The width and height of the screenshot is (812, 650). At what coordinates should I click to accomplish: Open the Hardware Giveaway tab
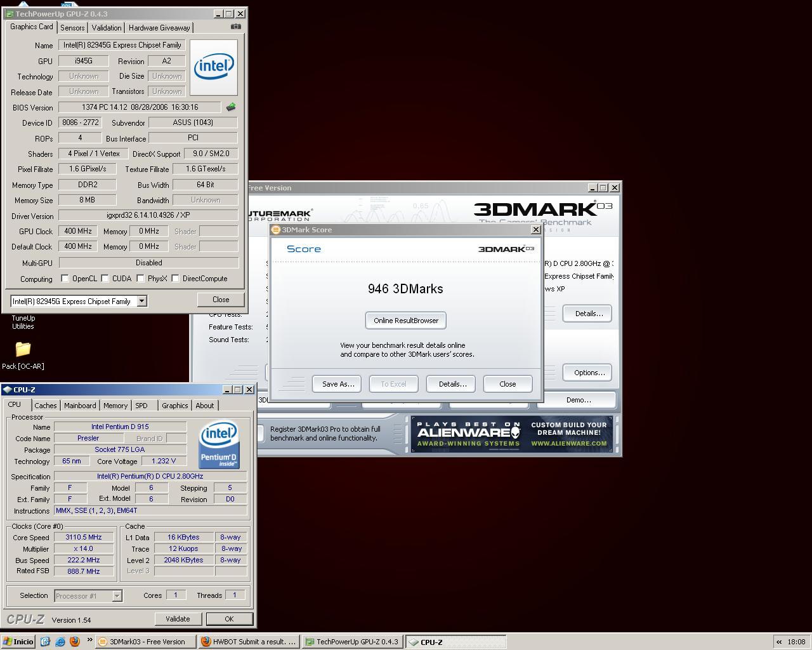coord(159,28)
